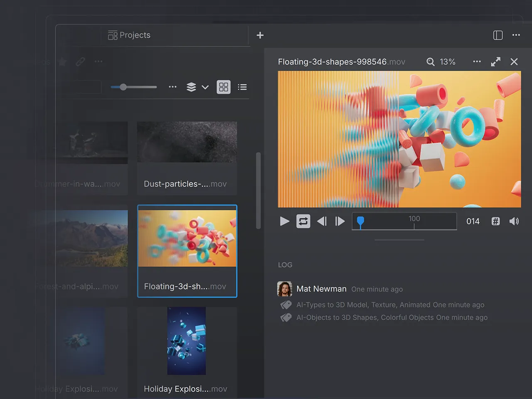532x399 pixels.
Task: Click tag icon beside AI-Objects entry
Action: (286, 318)
